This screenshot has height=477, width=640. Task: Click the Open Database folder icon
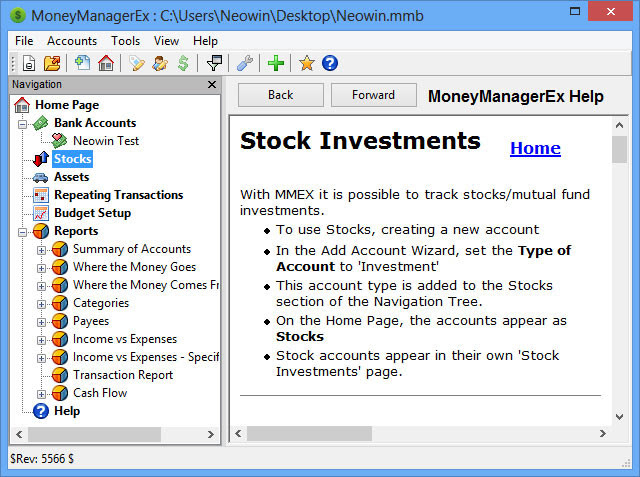pyautogui.click(x=52, y=63)
